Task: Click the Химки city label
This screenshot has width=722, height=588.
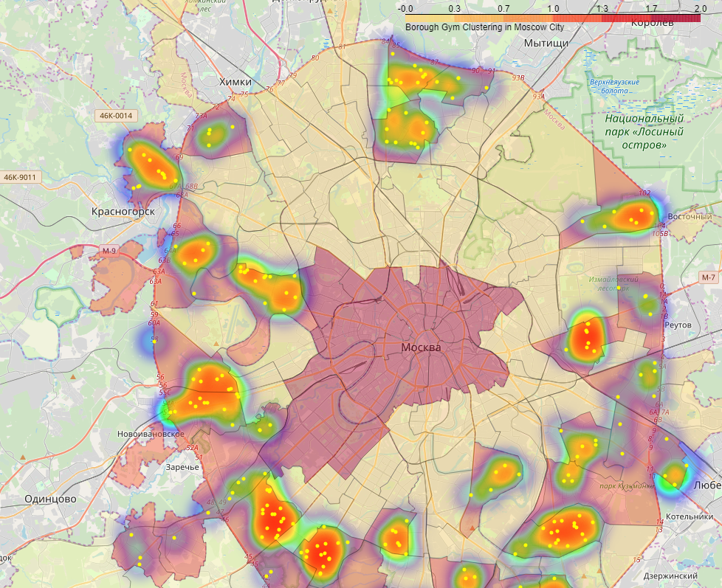Action: pos(235,81)
